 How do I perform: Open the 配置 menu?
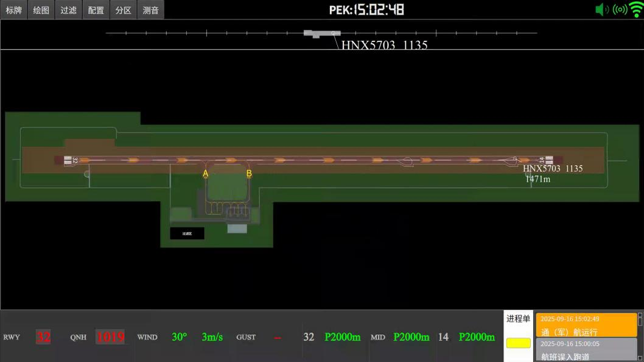click(96, 10)
